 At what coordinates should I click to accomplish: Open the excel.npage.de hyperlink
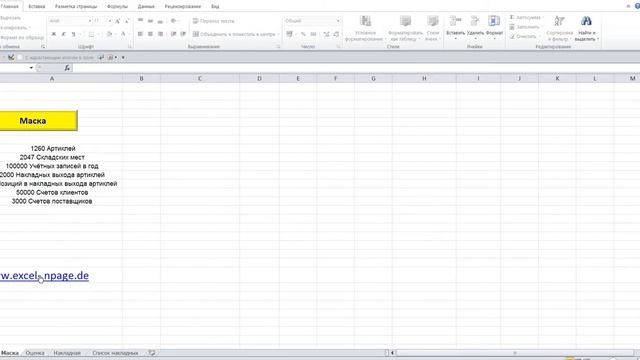(x=44, y=276)
